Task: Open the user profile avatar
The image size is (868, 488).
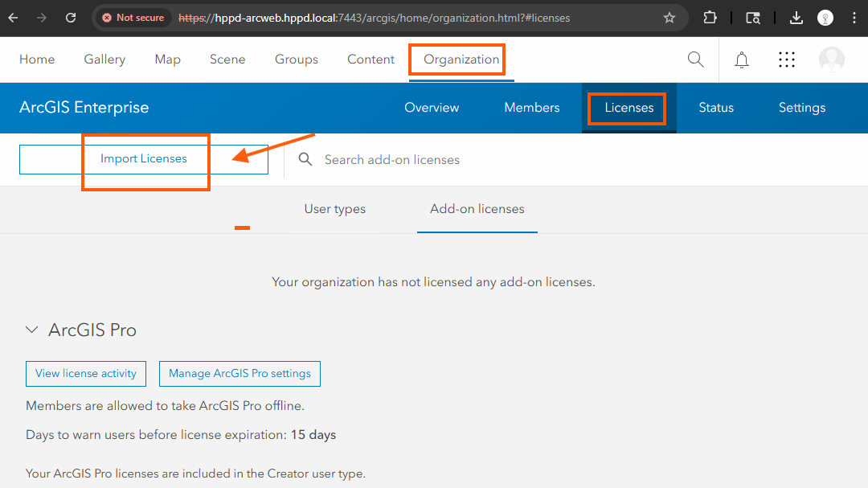Action: pyautogui.click(x=832, y=59)
